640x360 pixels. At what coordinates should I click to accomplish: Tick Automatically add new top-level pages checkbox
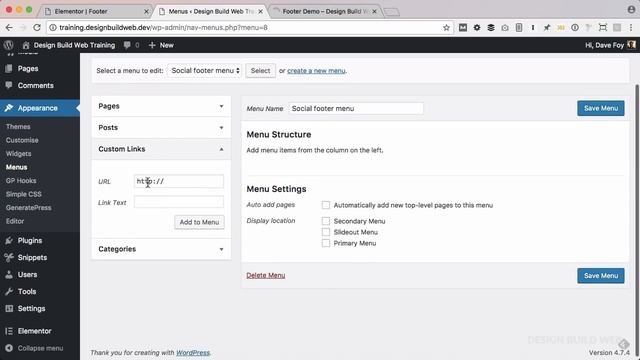pyautogui.click(x=326, y=205)
